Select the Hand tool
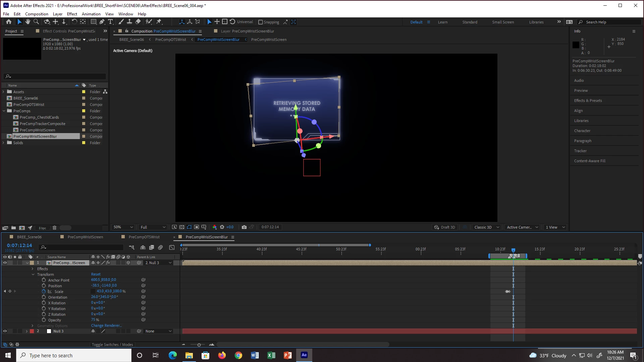 click(x=28, y=22)
